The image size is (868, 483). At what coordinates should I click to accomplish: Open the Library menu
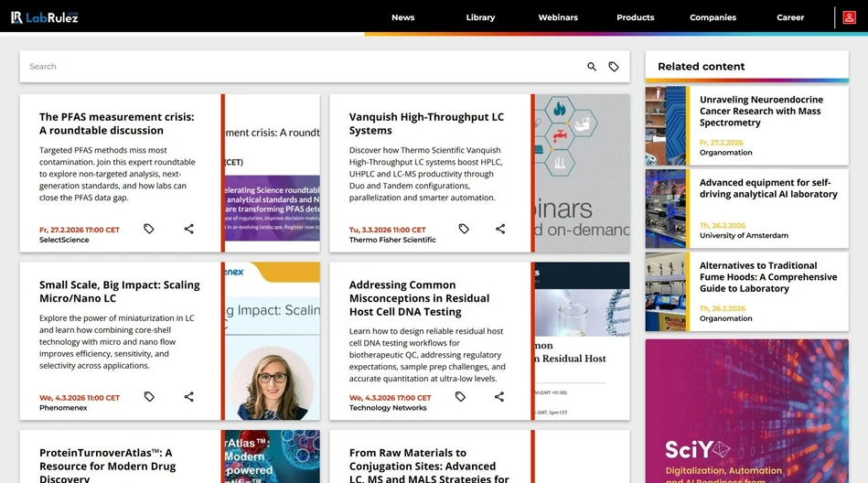point(480,17)
